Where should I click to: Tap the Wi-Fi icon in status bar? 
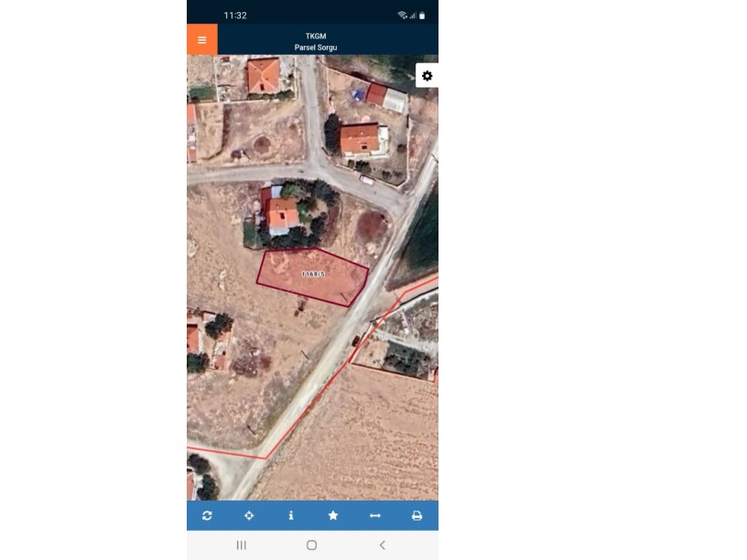click(402, 16)
